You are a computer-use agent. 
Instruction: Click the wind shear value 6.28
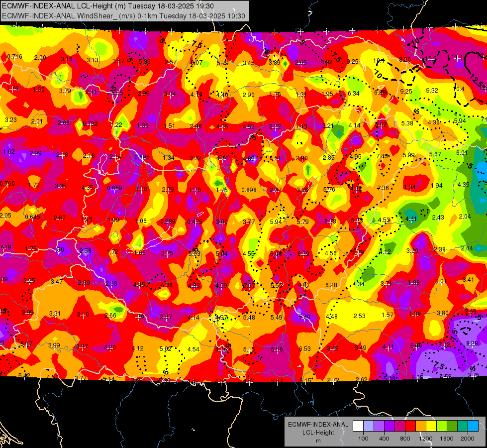[x=331, y=285]
